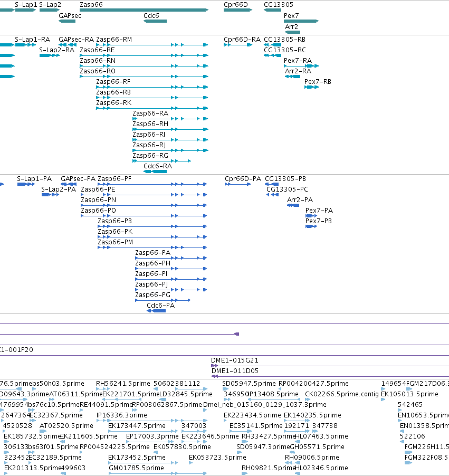The width and height of the screenshot is (449, 476).
Task: Open transcript Zasp66-RI
Action: (x=149, y=135)
